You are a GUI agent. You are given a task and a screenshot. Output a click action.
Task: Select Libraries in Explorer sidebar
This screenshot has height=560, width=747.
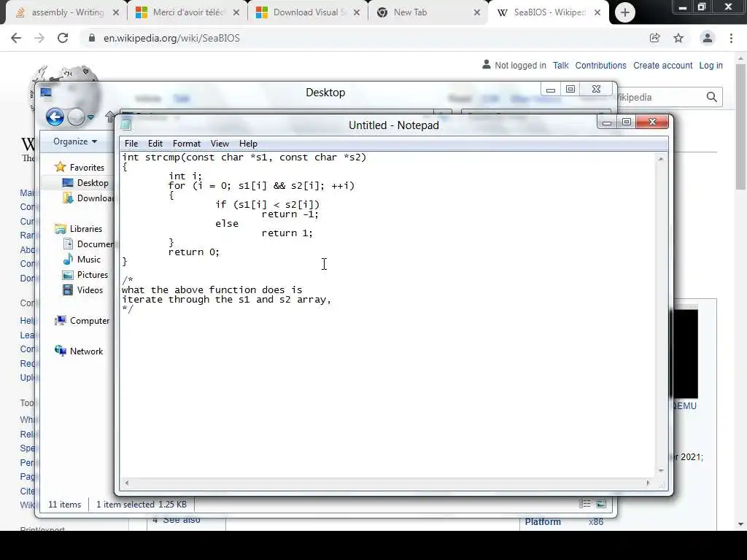86,228
